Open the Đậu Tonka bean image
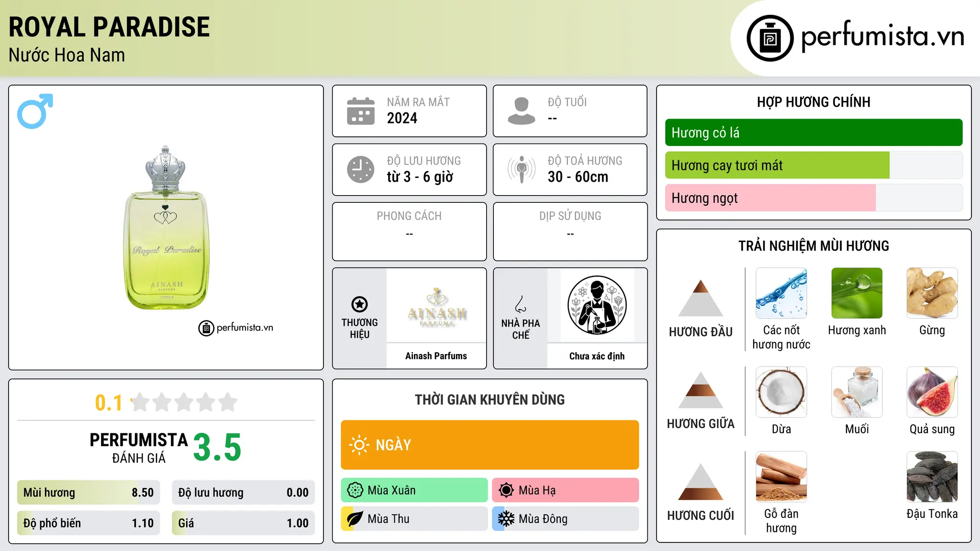This screenshot has height=551, width=980. [932, 477]
